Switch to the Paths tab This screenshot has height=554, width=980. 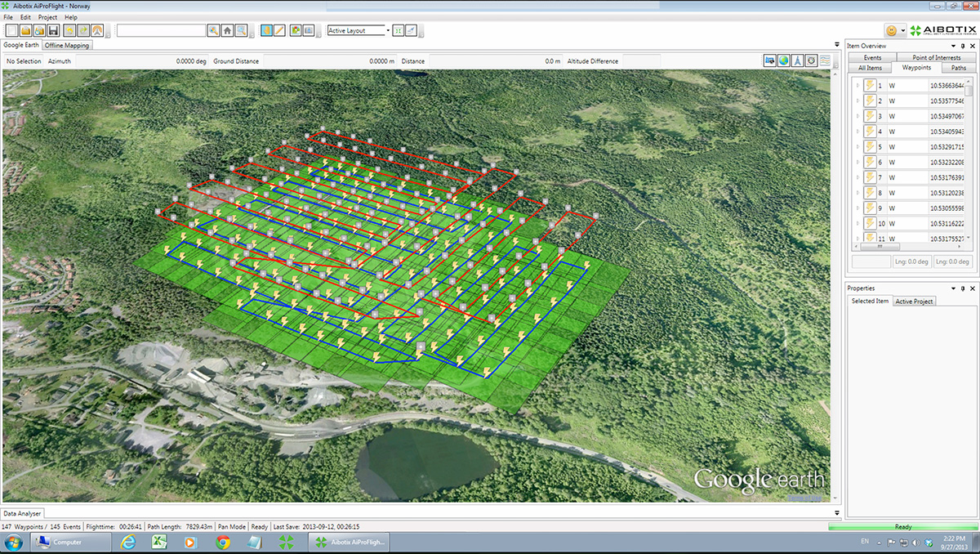click(x=958, y=68)
